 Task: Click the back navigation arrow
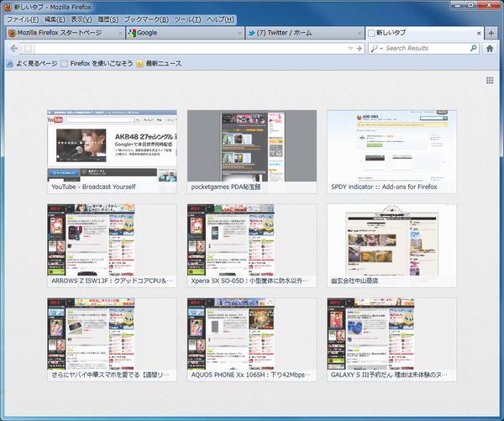tap(13, 49)
